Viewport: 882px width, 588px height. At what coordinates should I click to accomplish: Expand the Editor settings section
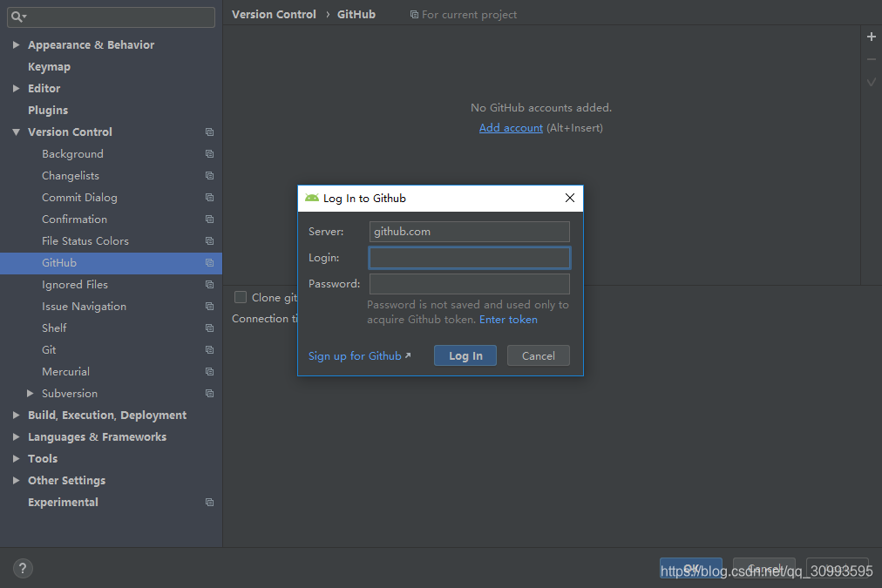click(x=17, y=88)
